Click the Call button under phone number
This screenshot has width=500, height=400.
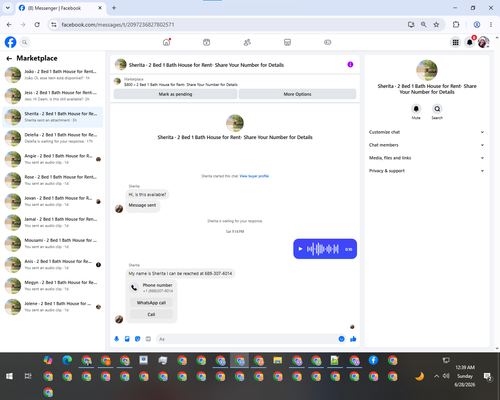coord(151,314)
